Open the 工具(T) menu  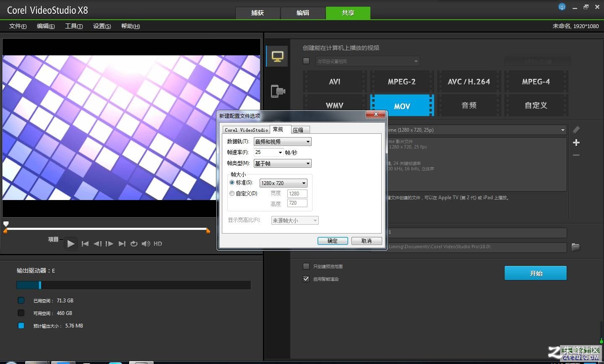point(74,26)
